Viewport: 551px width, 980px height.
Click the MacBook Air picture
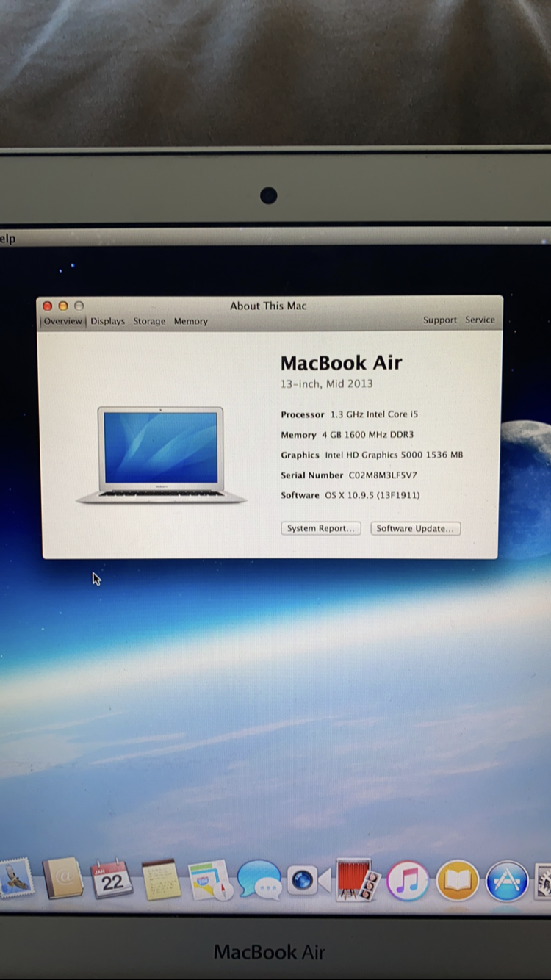(x=161, y=455)
